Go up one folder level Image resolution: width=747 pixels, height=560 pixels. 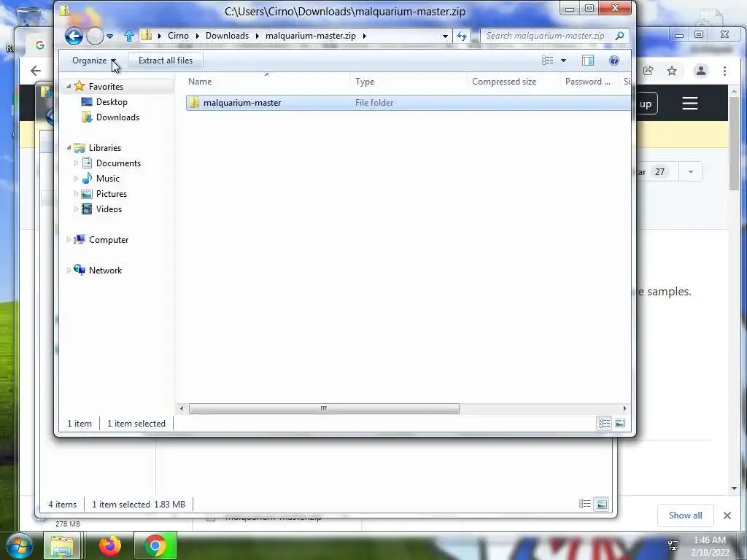(128, 36)
